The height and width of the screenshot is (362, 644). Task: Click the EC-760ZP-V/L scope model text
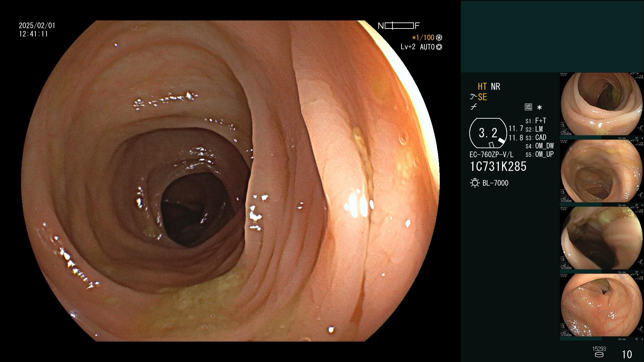[491, 155]
